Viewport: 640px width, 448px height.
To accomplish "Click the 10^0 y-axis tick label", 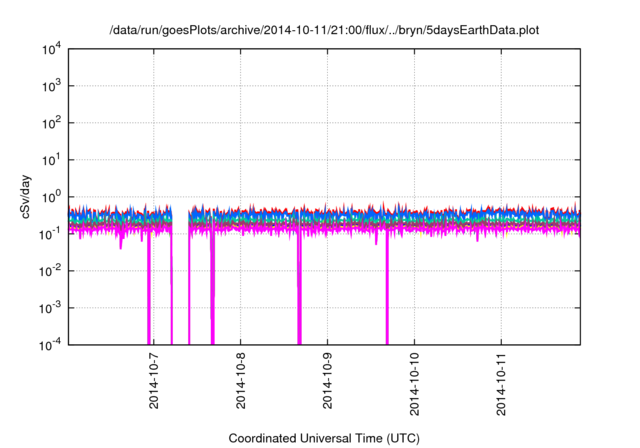I will [51, 197].
